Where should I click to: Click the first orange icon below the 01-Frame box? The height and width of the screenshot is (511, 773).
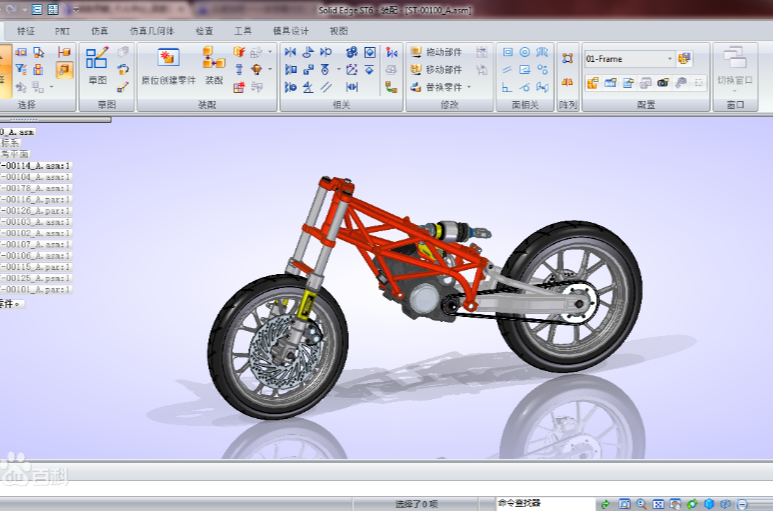[x=593, y=83]
